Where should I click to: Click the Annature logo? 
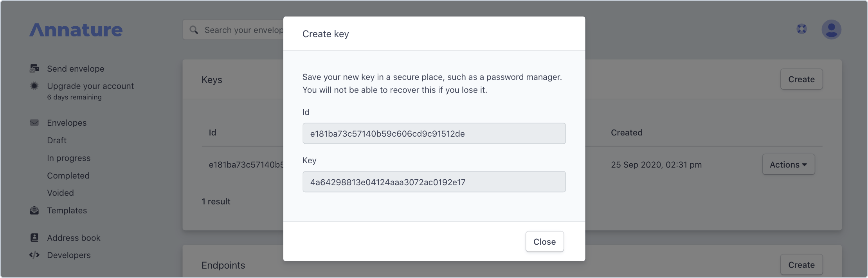pos(76,29)
